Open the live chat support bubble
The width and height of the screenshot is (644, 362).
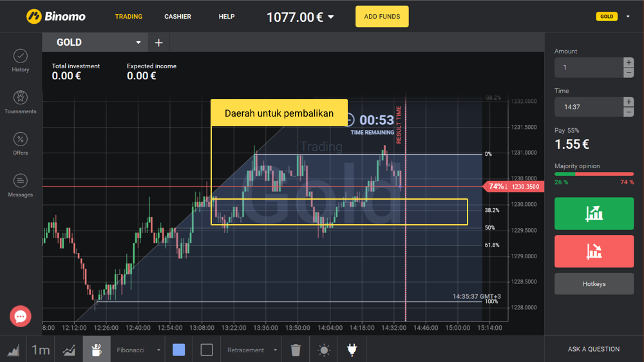pos(21,316)
